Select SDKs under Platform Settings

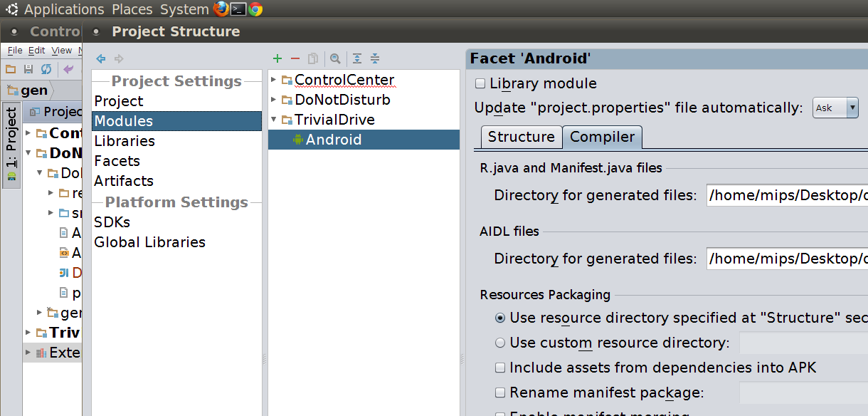tap(176, 222)
